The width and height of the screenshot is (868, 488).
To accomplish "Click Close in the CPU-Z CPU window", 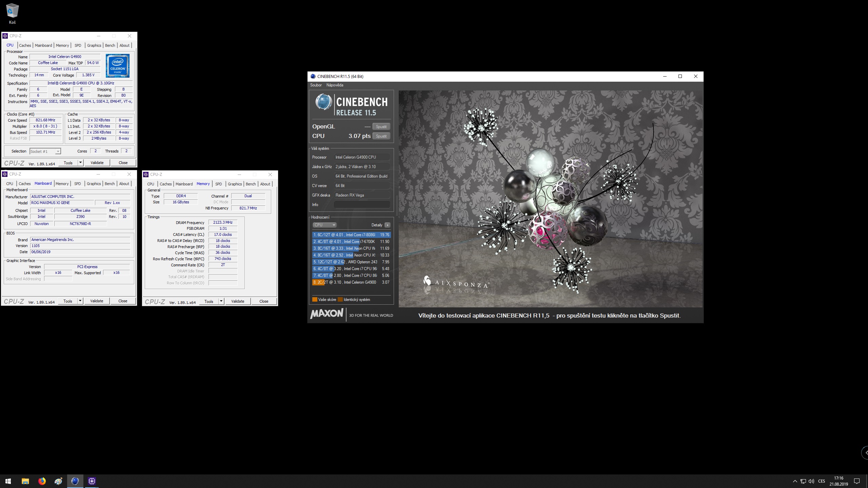I will [x=123, y=163].
